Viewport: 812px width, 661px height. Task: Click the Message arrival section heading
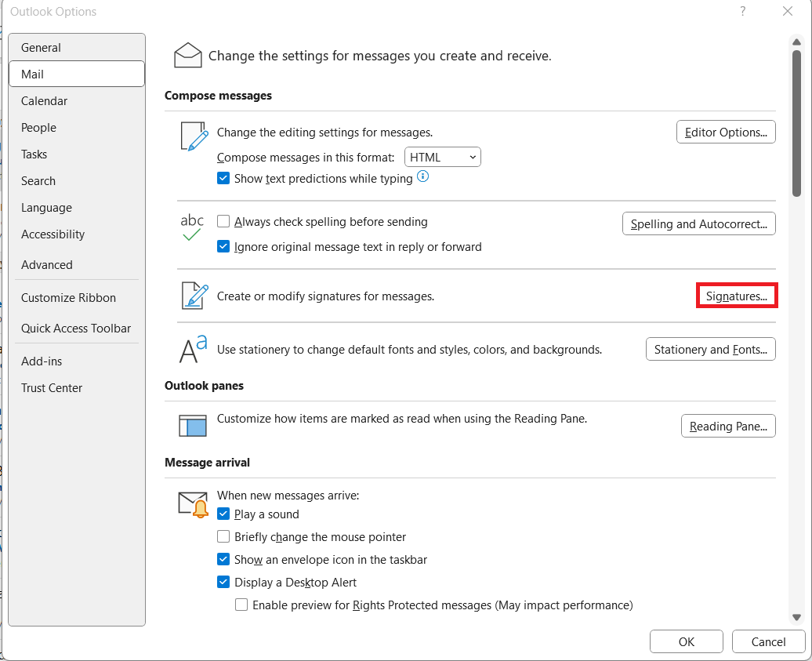coord(207,462)
